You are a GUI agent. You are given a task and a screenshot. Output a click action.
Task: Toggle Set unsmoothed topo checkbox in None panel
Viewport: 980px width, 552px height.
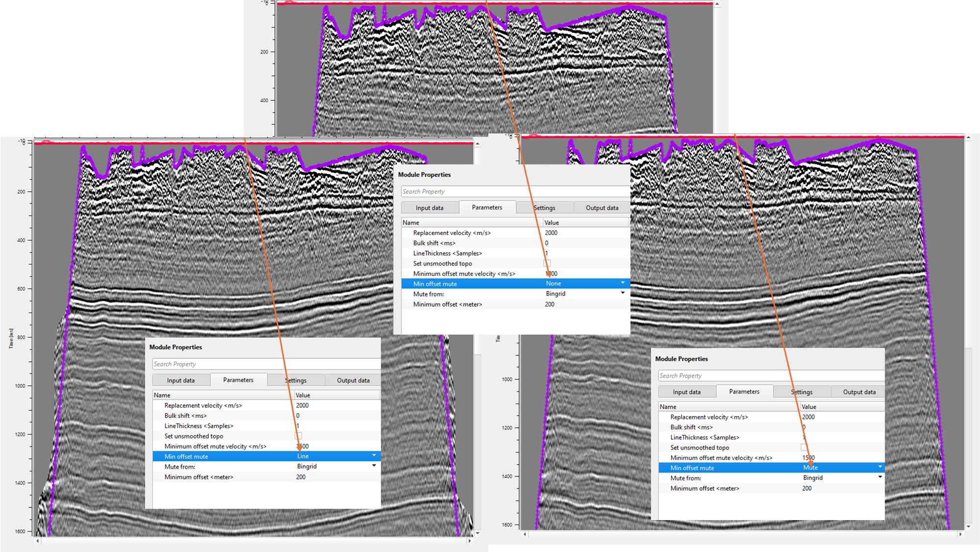tap(547, 263)
